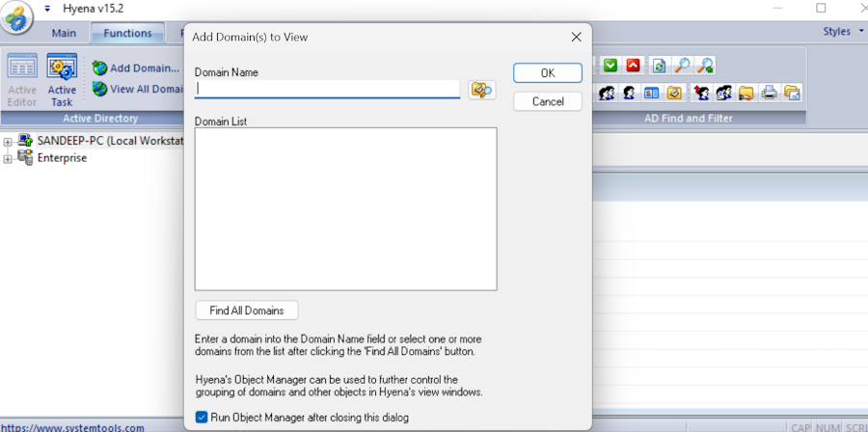Expand the Enterprise tree node
Image resolution: width=868 pixels, height=432 pixels.
coord(8,160)
